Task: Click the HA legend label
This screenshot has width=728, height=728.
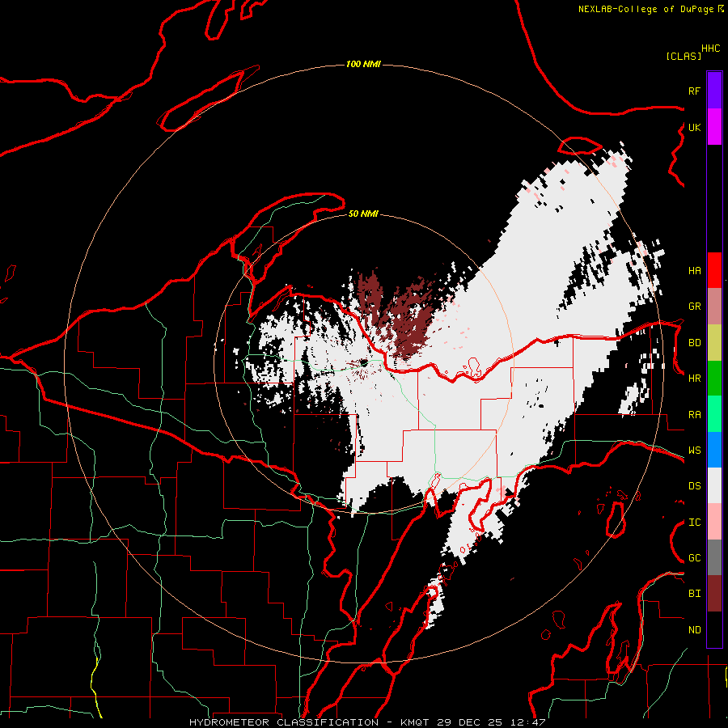Action: (x=694, y=270)
